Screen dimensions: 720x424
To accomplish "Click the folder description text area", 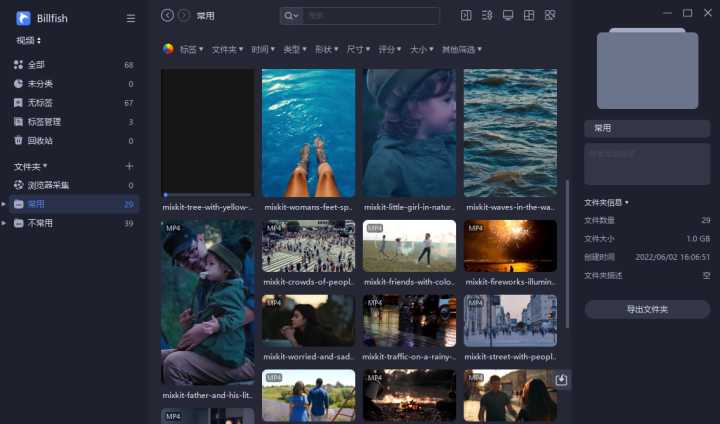I will pyautogui.click(x=647, y=164).
